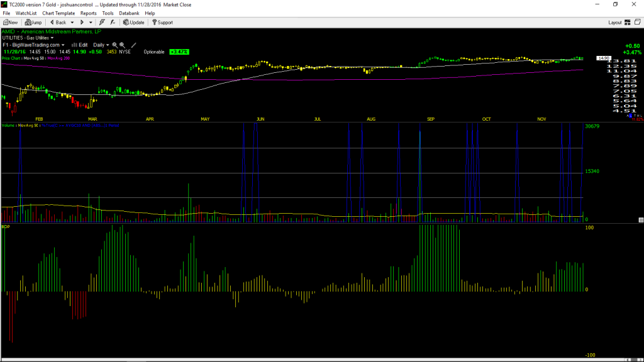Click the Optionable label

pyautogui.click(x=154, y=52)
